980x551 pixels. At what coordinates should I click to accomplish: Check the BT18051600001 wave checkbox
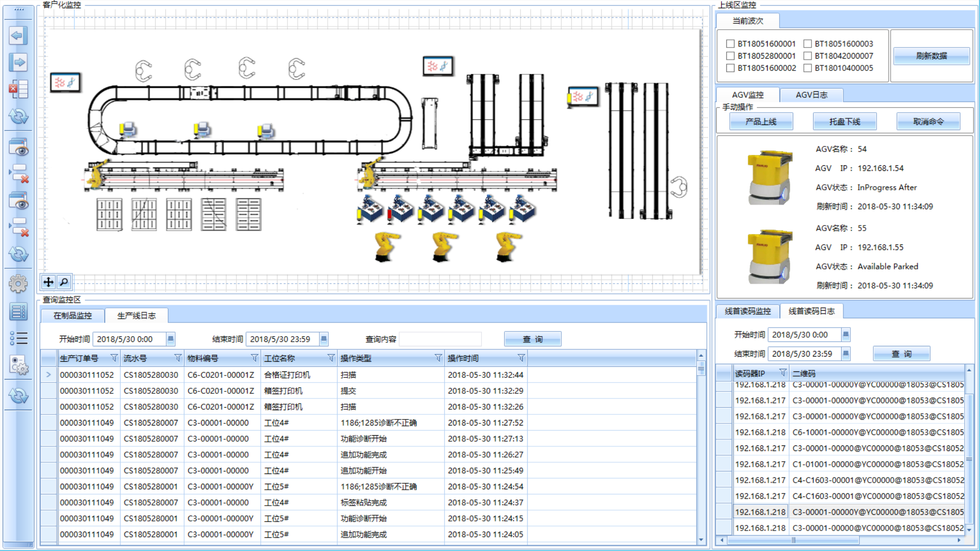point(730,44)
